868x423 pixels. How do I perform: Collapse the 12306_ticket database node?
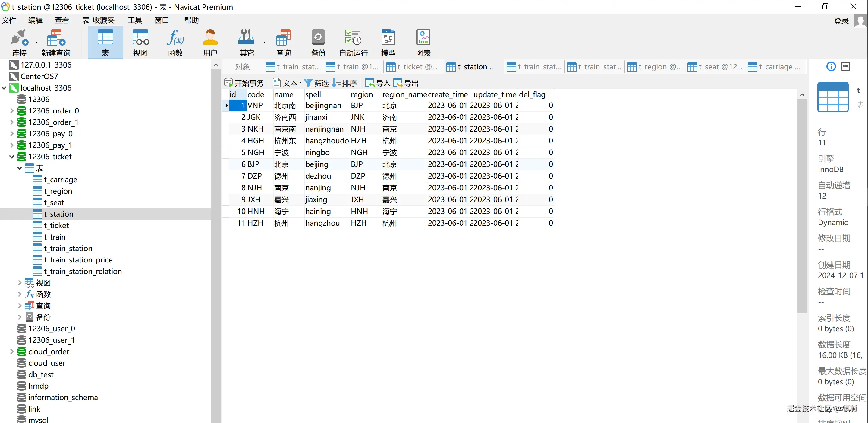tap(12, 157)
